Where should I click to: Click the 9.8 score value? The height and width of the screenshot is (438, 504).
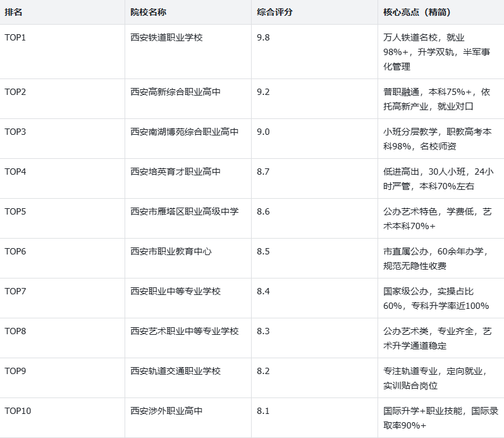pos(263,38)
